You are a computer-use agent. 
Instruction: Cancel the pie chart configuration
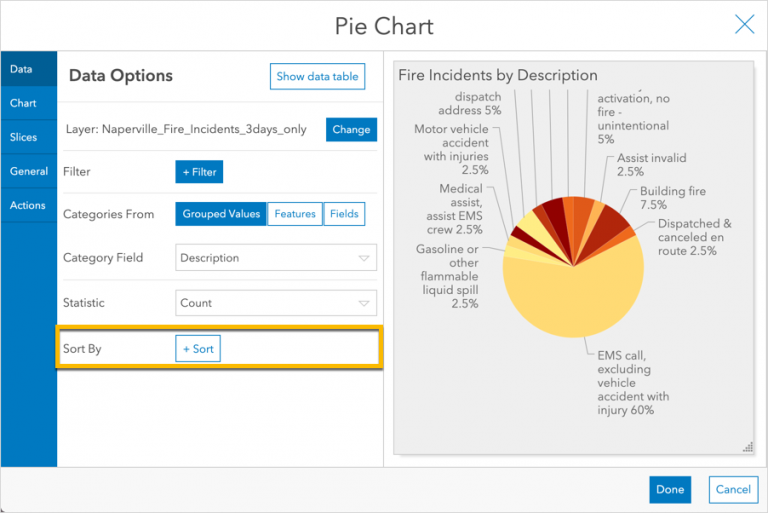click(x=733, y=489)
